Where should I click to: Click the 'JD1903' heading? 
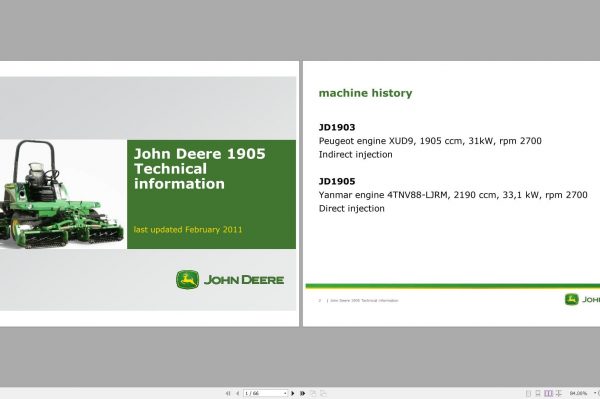[x=337, y=127]
